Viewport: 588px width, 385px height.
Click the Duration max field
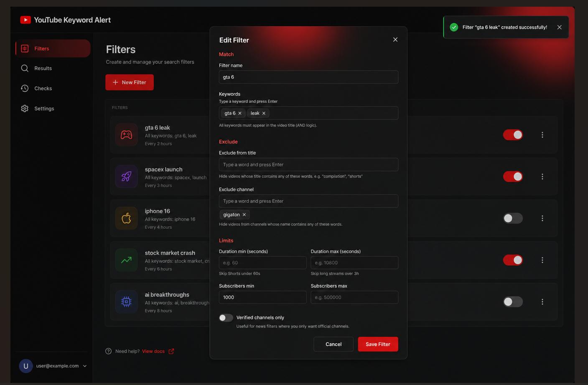[x=354, y=263]
